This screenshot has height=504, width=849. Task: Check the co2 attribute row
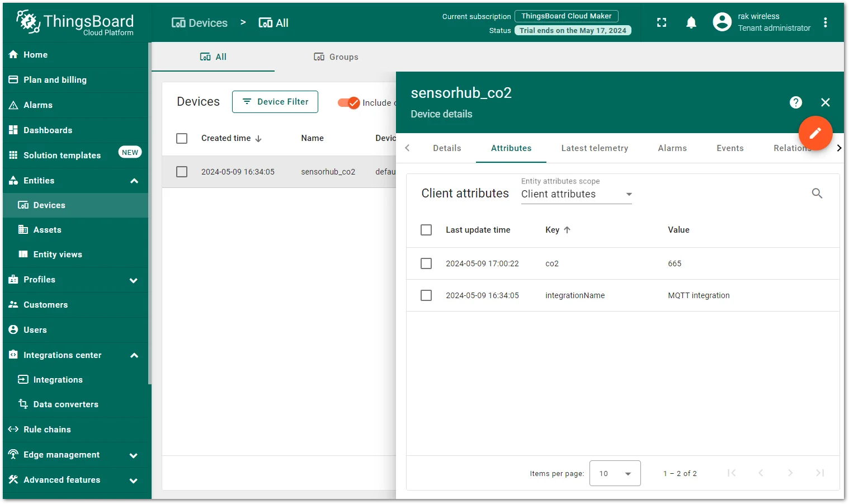(426, 263)
